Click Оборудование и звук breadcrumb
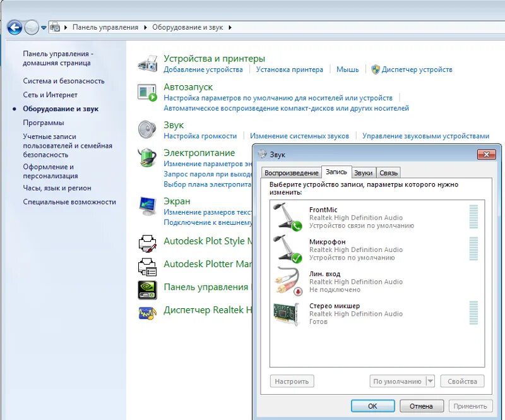Viewport: 505px width, 420px height. tap(187, 27)
